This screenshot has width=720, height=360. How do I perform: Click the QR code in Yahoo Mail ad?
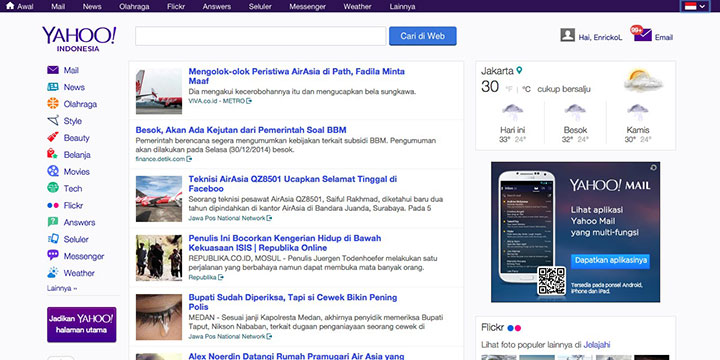[551, 281]
